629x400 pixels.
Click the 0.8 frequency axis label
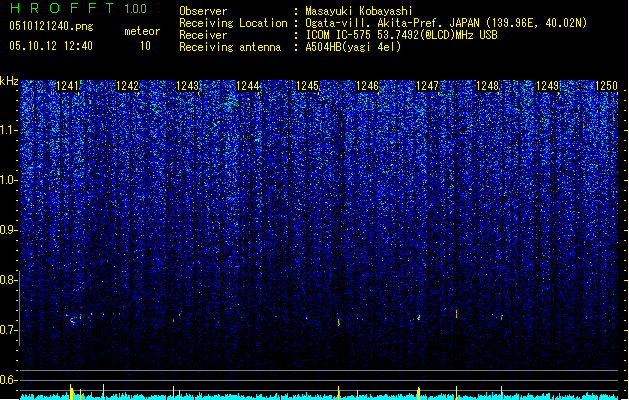(9, 280)
